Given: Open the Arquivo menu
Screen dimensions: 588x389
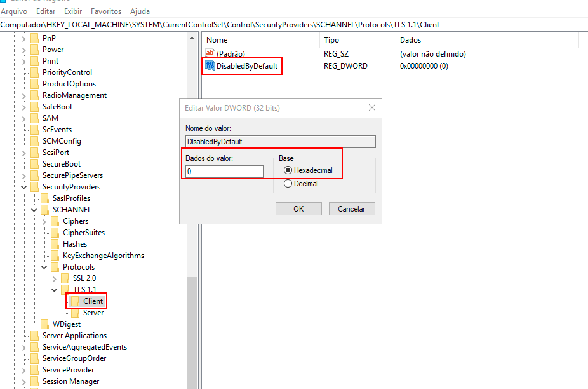Looking at the screenshot, I should pos(14,11).
